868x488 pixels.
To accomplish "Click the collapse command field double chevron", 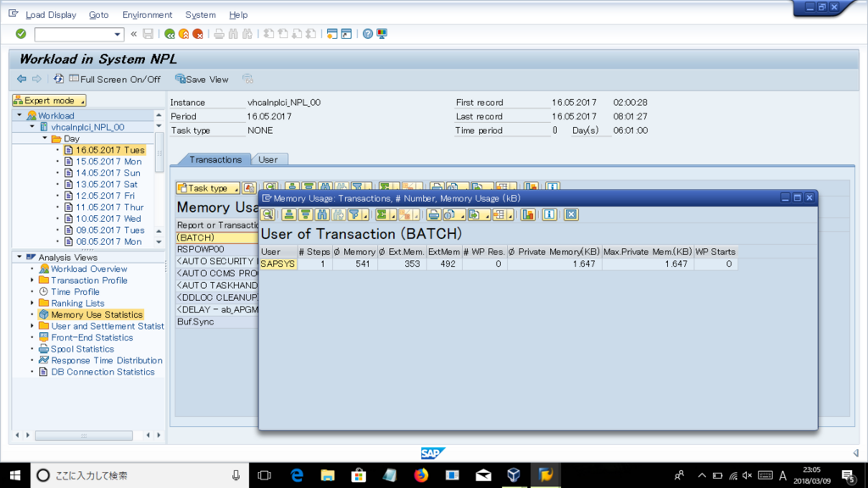I will pos(134,34).
